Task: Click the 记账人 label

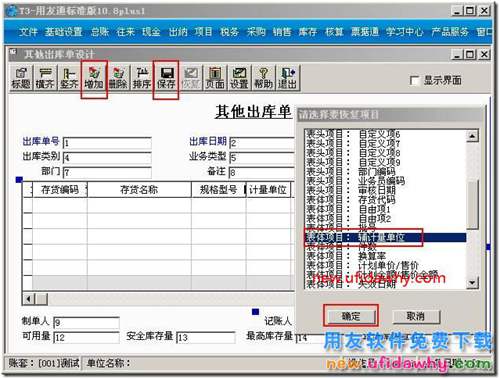Action: 278,321
